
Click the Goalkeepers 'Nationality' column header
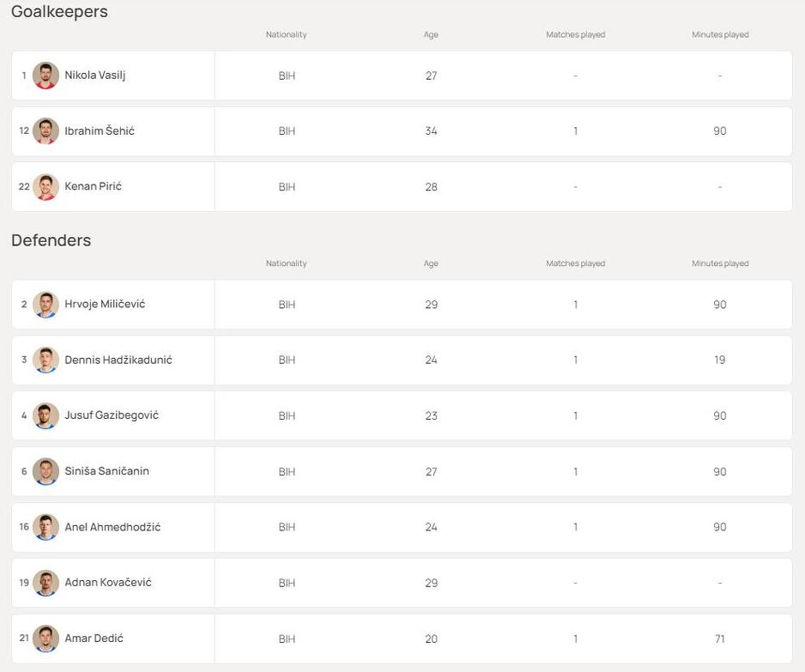coord(286,35)
